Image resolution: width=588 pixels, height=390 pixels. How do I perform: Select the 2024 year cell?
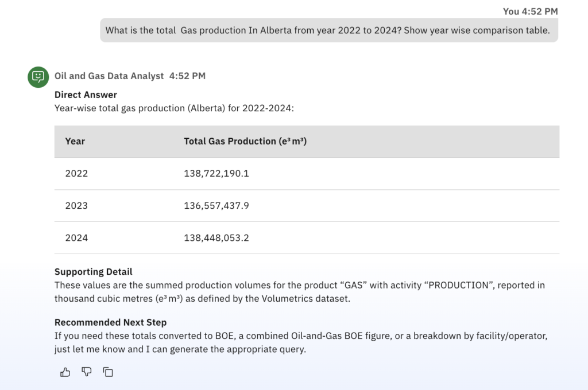76,237
